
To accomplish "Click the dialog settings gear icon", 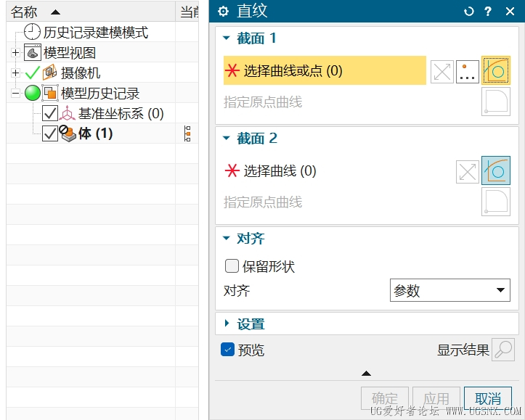I will point(223,12).
